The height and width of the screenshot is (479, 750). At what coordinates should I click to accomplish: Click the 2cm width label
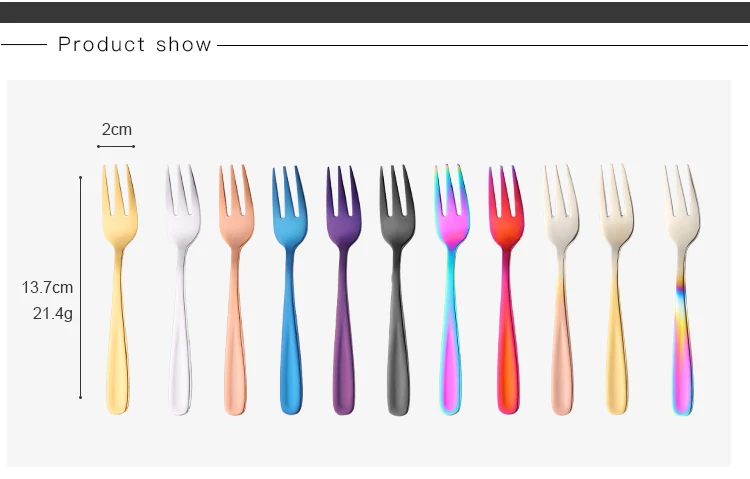(117, 129)
